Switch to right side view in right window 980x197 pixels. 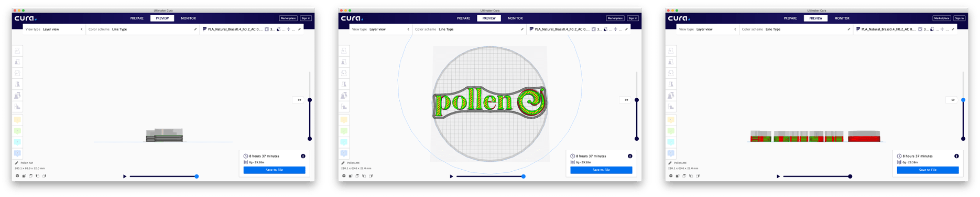point(698,175)
